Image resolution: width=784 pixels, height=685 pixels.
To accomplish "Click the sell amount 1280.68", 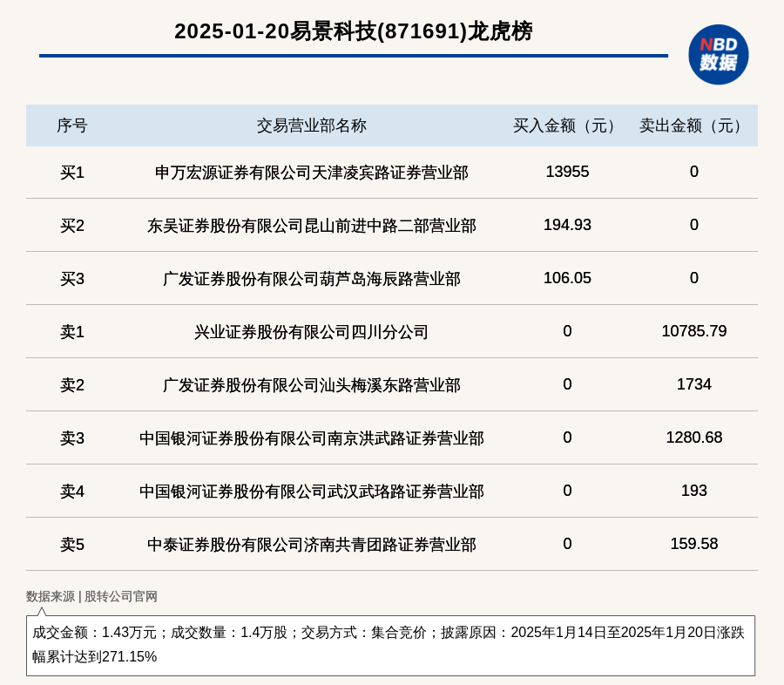I will (x=694, y=437).
